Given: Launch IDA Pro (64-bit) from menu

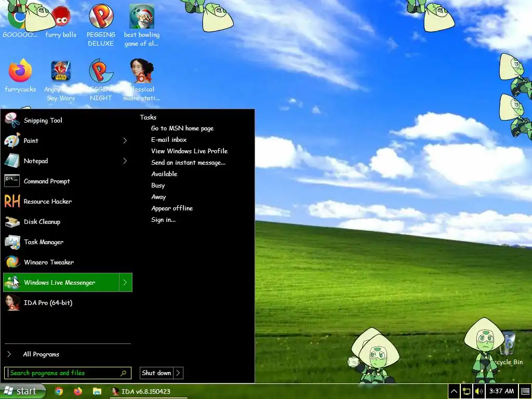Looking at the screenshot, I should coord(67,303).
